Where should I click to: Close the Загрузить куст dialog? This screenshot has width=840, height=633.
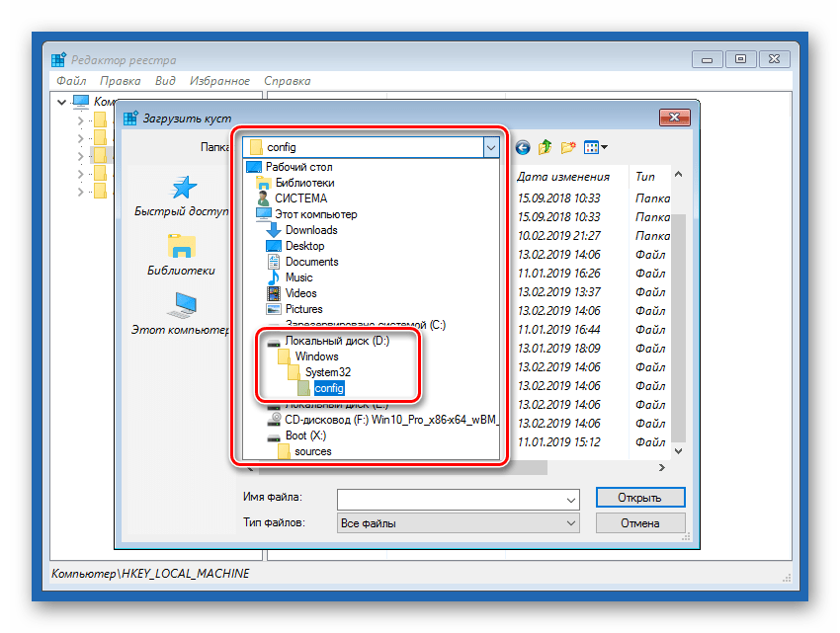674,118
